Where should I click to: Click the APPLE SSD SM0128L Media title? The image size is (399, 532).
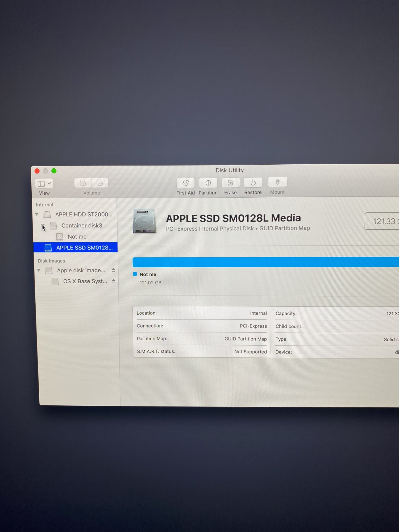click(x=233, y=218)
